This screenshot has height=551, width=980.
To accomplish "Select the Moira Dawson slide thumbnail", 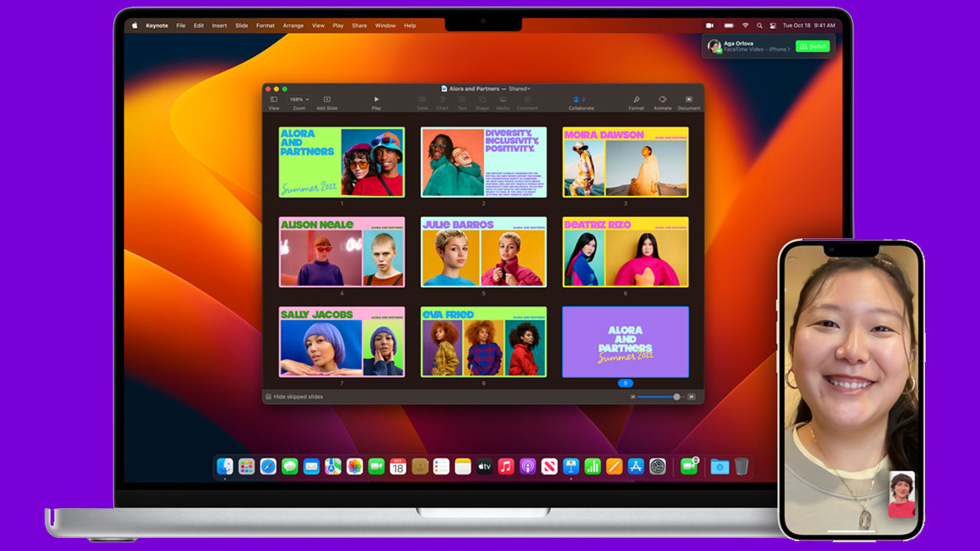I will click(x=626, y=161).
